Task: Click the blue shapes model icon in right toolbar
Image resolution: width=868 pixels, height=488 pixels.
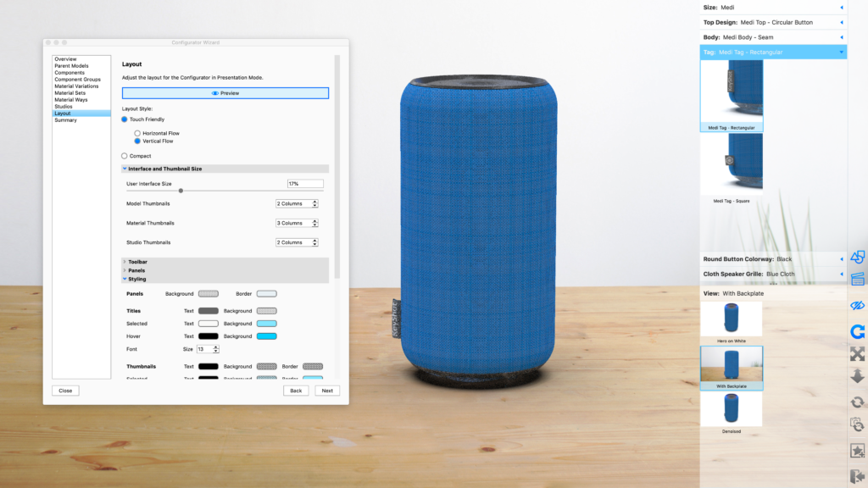Action: click(857, 257)
